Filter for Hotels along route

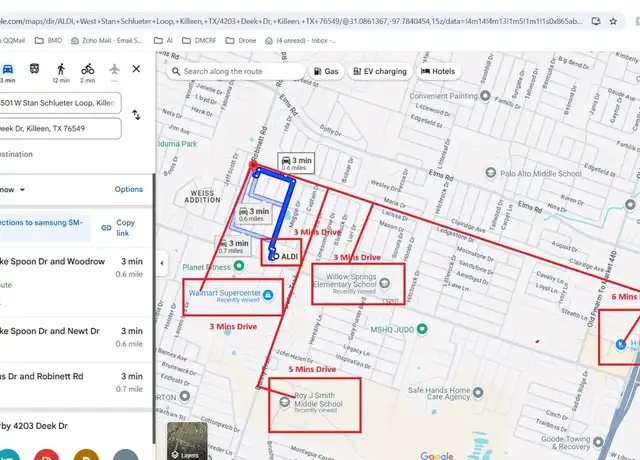[438, 71]
